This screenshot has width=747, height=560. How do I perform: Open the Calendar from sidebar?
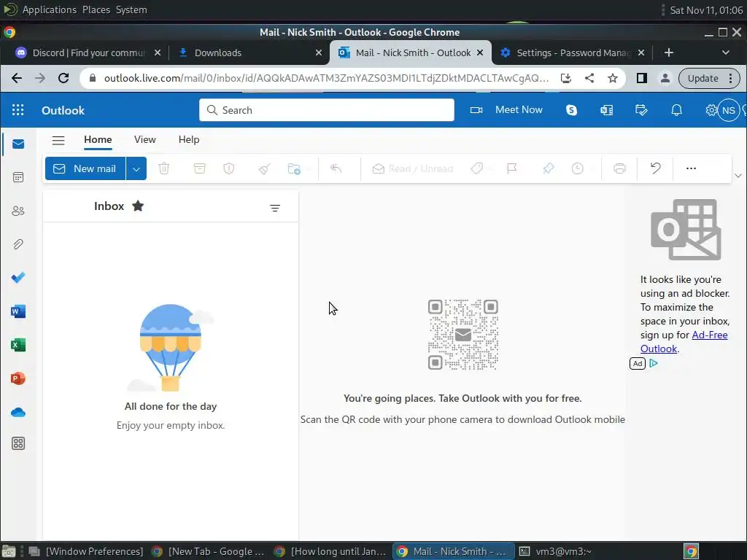[18, 178]
